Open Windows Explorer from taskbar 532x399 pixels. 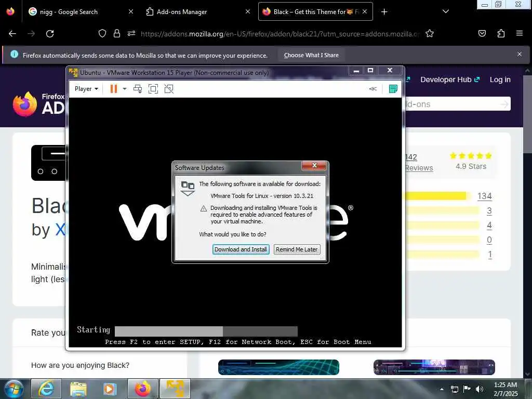[x=78, y=389]
